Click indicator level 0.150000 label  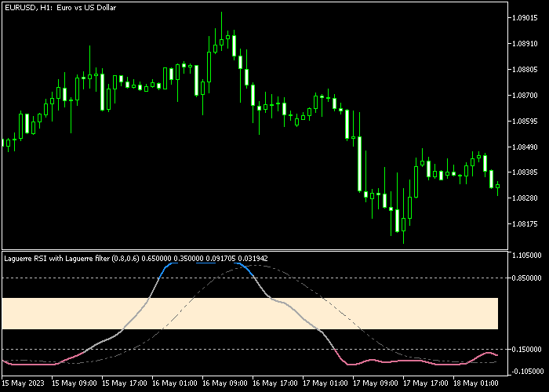[526, 350]
